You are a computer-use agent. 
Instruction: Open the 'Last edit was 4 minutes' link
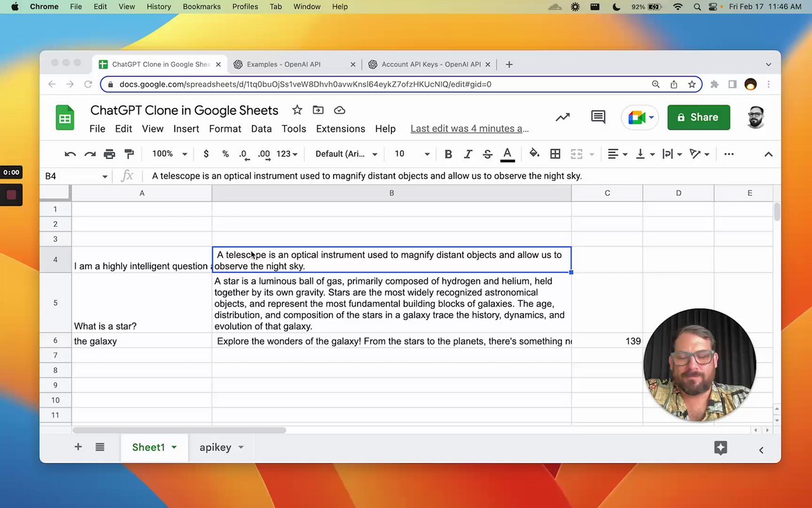[469, 128]
